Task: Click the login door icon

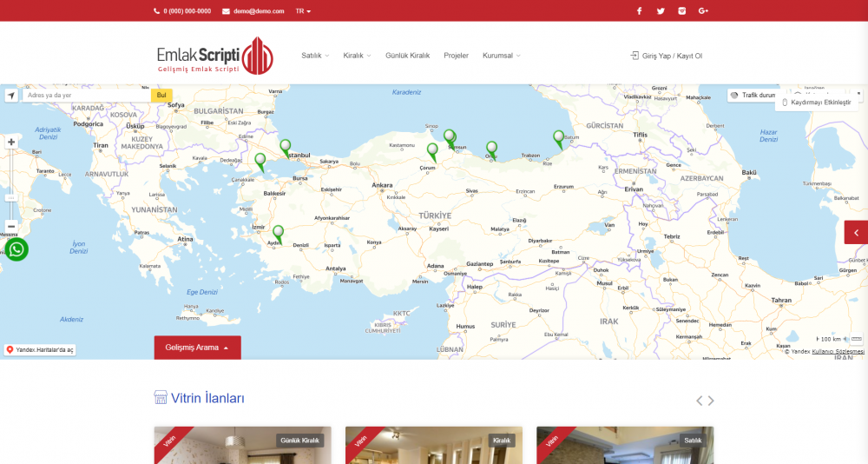Action: pos(635,56)
